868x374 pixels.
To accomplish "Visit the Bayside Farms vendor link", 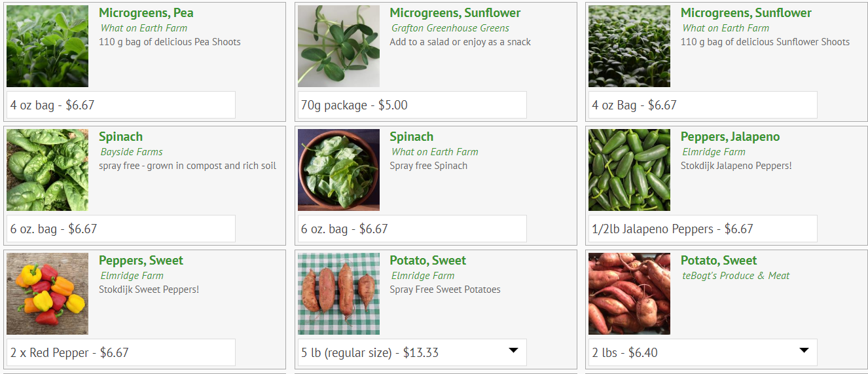I will pos(132,152).
